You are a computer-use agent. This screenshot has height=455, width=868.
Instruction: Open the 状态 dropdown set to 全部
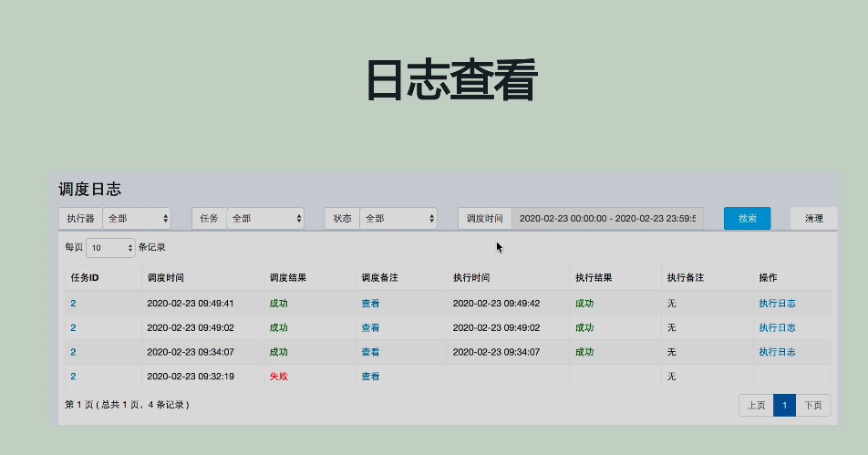[x=398, y=219]
